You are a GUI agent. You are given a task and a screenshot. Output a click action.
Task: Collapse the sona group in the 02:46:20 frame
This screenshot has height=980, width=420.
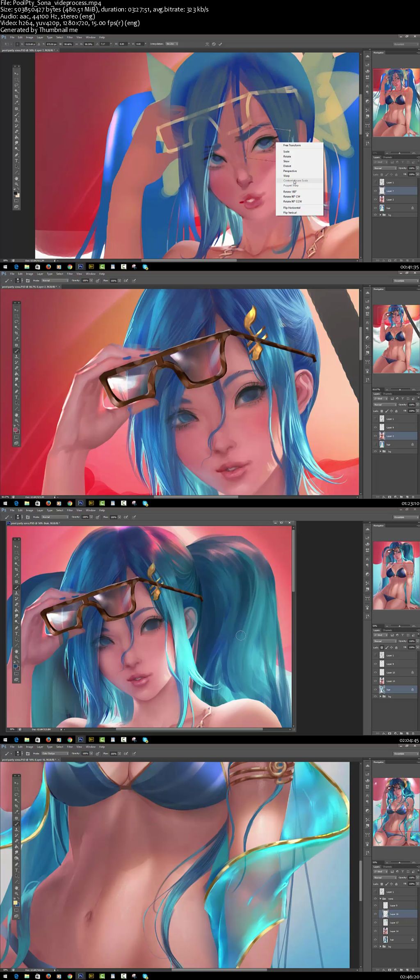(x=380, y=899)
